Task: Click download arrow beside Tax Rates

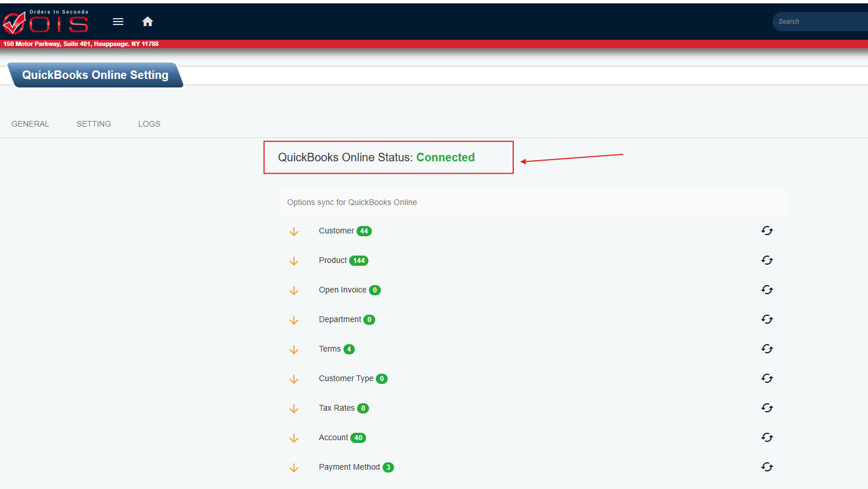Action: pos(293,409)
